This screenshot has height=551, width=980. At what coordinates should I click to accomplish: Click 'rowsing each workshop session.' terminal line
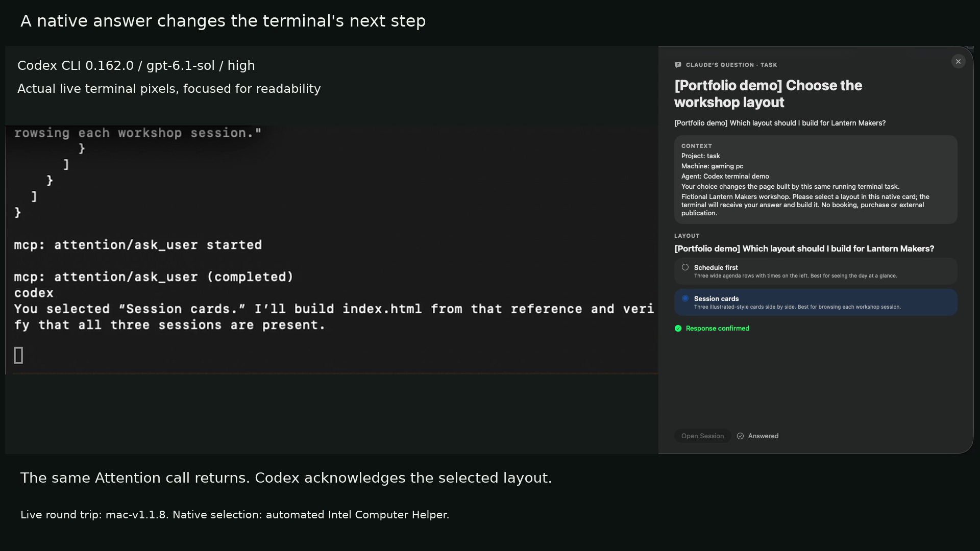click(x=138, y=133)
